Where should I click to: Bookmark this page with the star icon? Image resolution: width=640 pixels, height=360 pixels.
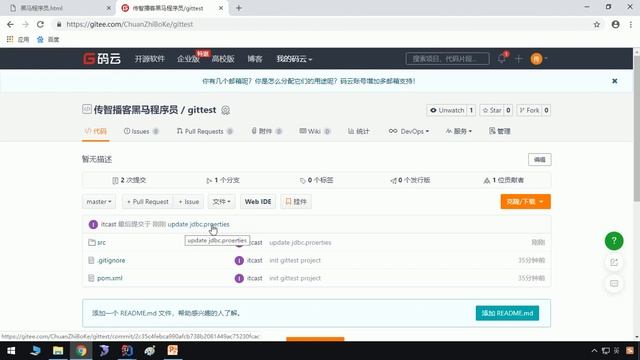click(596, 24)
